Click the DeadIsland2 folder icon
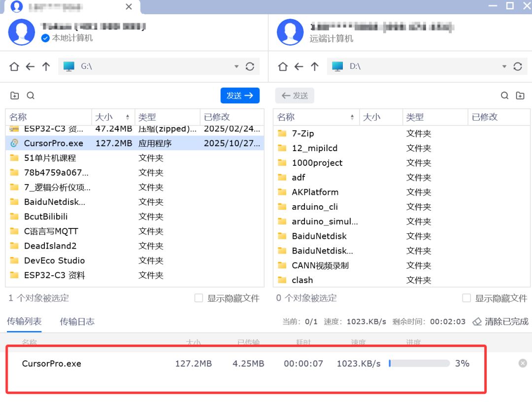532x415 pixels. 14,246
